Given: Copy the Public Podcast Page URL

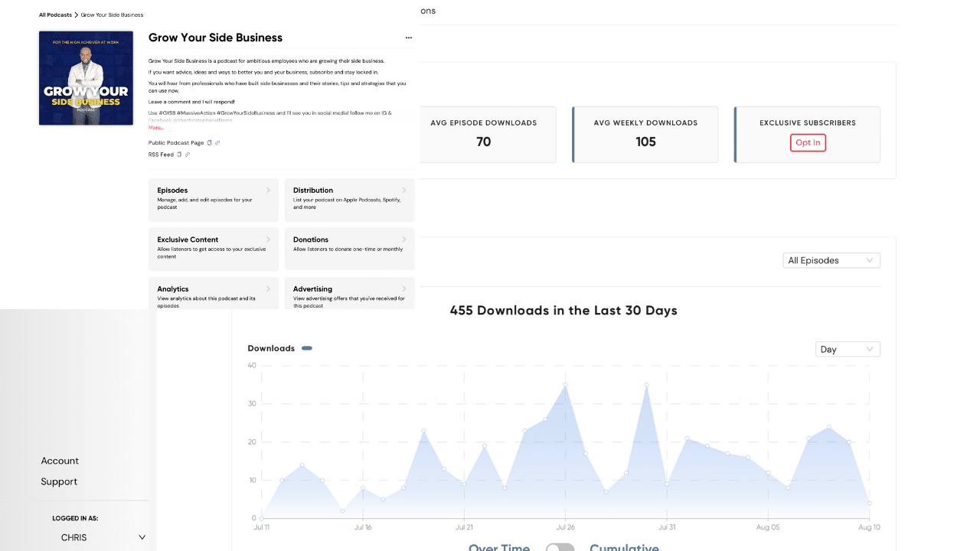Looking at the screenshot, I should pos(210,142).
